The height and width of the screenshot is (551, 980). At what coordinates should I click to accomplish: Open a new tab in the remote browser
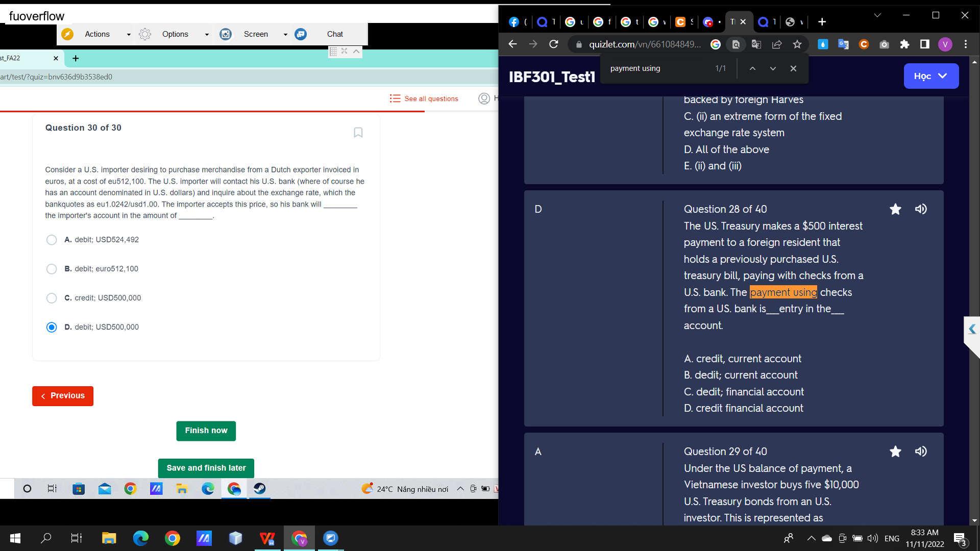(76, 59)
